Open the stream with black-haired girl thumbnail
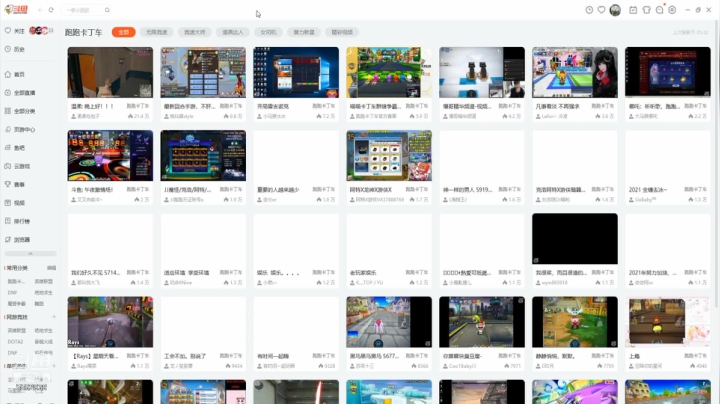The width and height of the screenshot is (720, 404). 575,72
